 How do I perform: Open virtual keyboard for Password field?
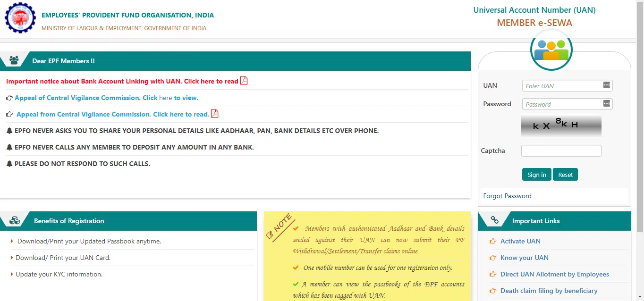606,104
